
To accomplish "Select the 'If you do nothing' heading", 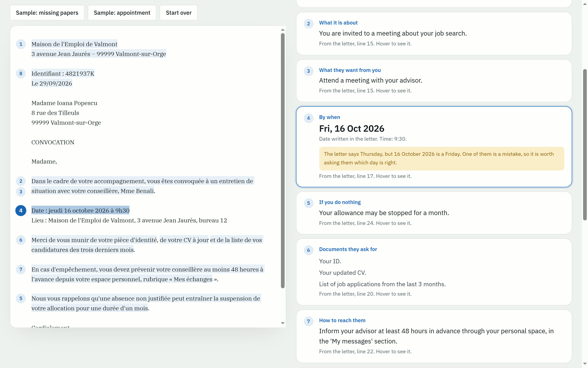I will pyautogui.click(x=340, y=202).
